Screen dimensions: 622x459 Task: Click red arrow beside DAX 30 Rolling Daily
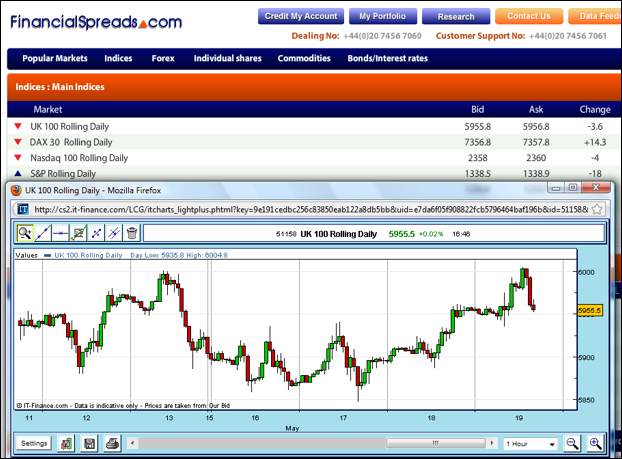tap(18, 142)
